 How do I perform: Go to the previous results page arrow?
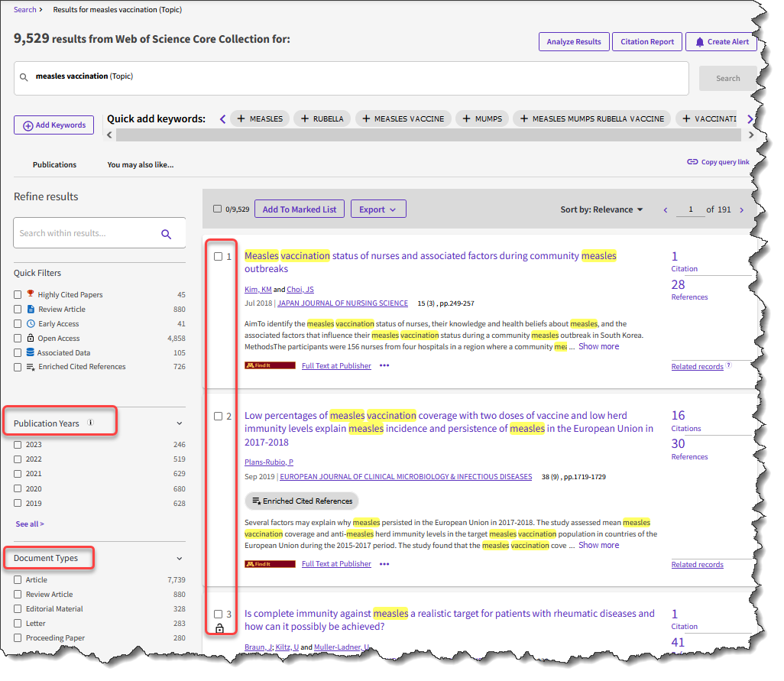click(x=666, y=210)
